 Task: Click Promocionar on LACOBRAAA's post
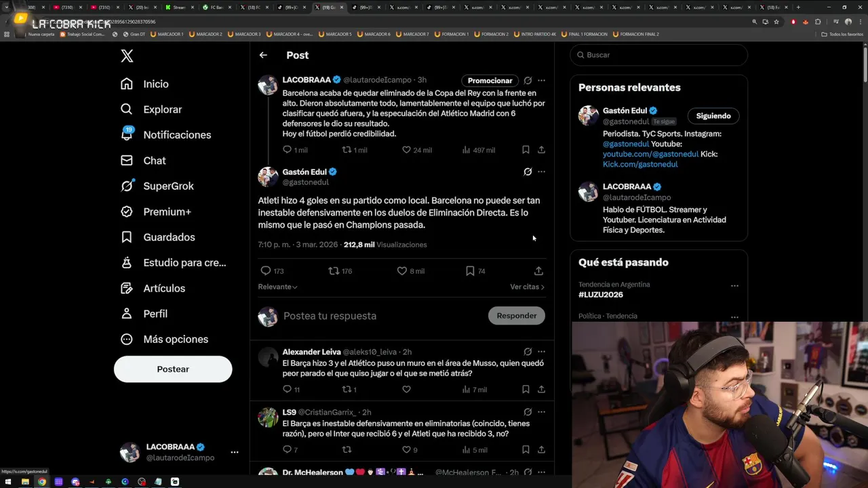(x=490, y=81)
